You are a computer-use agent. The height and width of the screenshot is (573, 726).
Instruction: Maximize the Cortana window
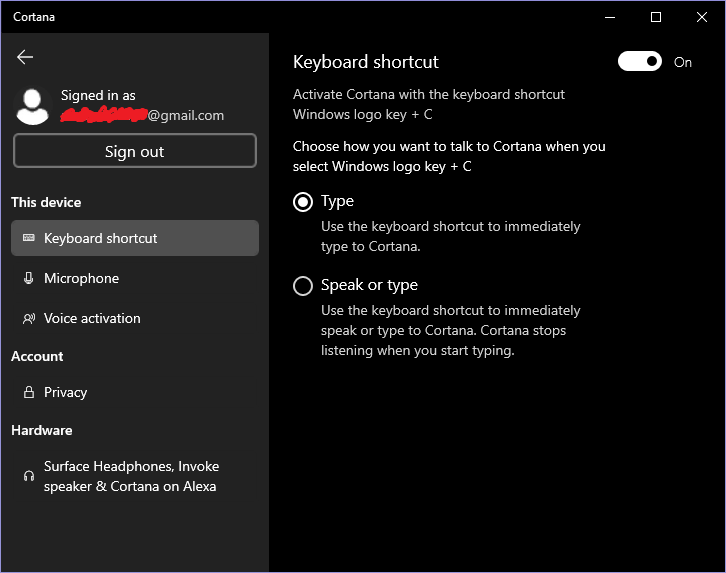click(x=656, y=17)
